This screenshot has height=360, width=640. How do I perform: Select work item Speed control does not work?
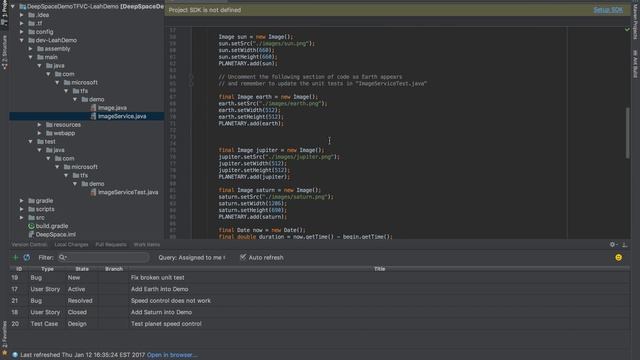click(320, 301)
